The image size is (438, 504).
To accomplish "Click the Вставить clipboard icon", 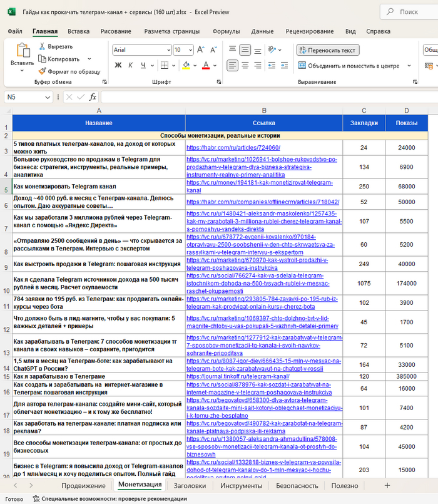I will [x=23, y=51].
